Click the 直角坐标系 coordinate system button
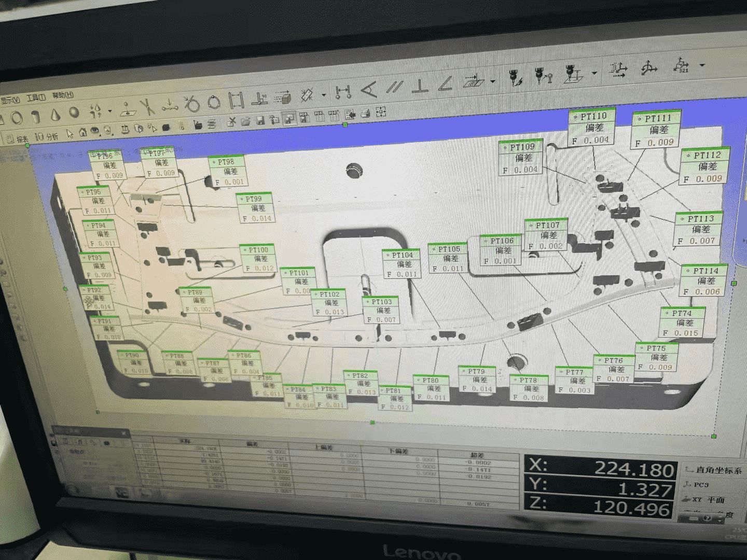747x560 pixels. pos(714,470)
